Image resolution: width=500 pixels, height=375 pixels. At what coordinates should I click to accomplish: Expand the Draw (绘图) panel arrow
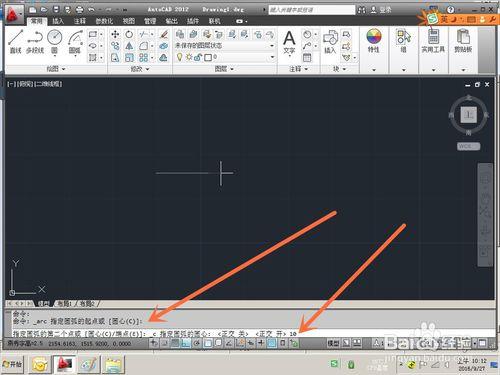click(x=63, y=69)
